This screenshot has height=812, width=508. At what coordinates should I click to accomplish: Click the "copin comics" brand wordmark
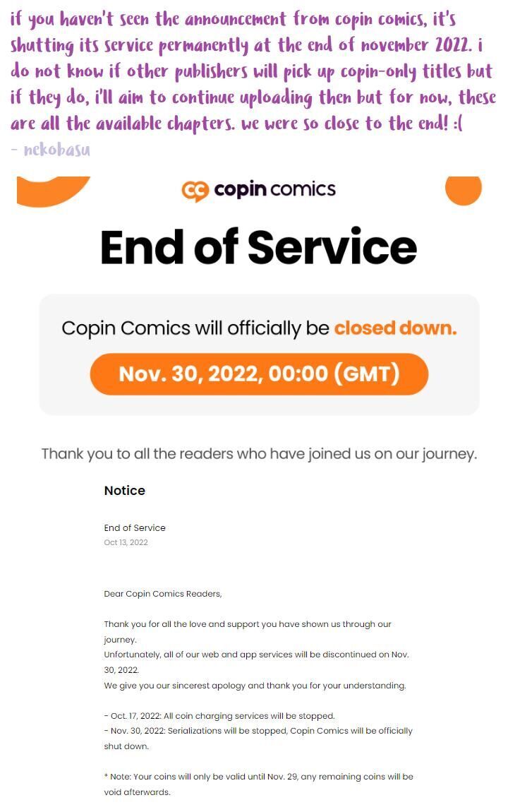pyautogui.click(x=274, y=189)
